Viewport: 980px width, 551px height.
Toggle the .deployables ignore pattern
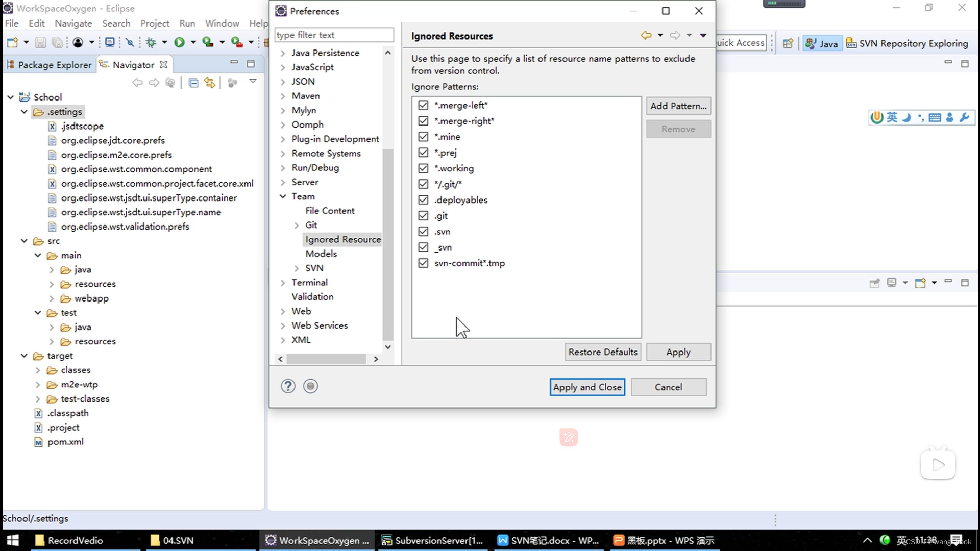coord(423,200)
